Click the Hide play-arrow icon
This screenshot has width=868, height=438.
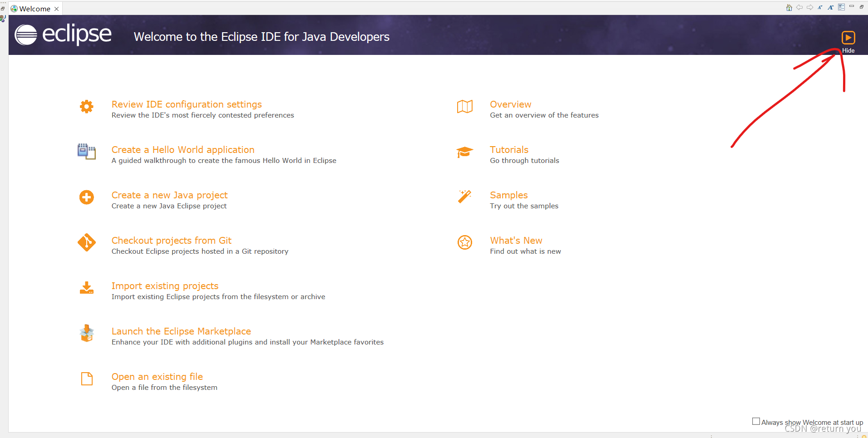848,38
